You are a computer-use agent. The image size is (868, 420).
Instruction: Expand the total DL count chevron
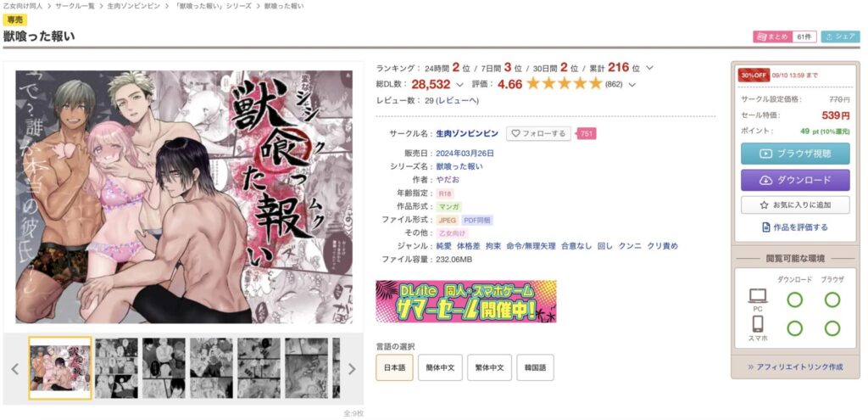(x=459, y=85)
